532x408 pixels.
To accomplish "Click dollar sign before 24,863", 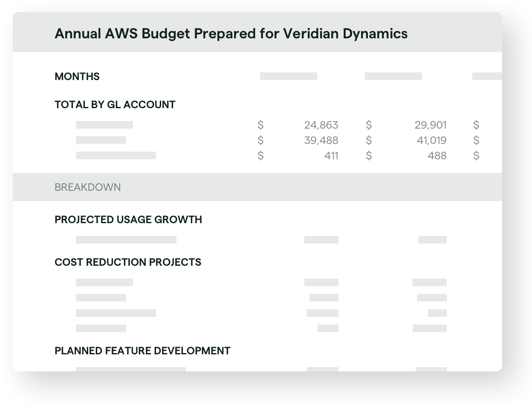I will [x=260, y=125].
